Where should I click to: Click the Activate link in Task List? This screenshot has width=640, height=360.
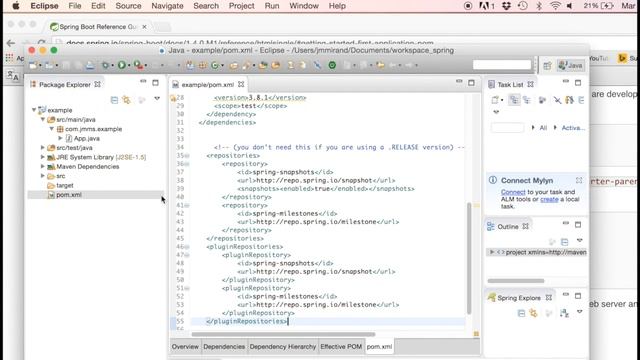tap(573, 128)
